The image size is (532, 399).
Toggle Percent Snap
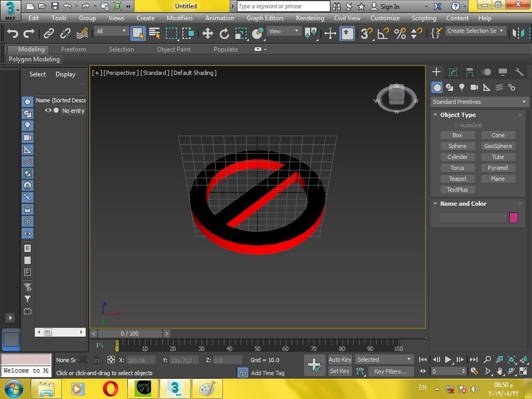click(400, 33)
